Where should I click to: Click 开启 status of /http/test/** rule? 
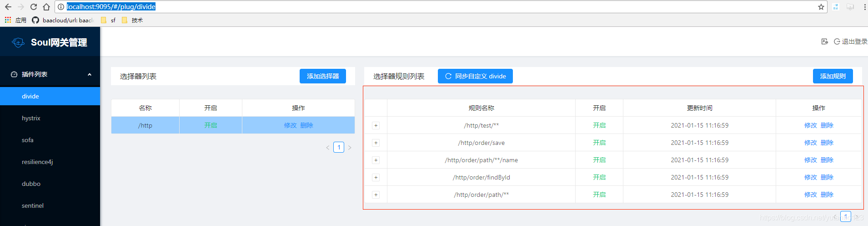tap(599, 125)
